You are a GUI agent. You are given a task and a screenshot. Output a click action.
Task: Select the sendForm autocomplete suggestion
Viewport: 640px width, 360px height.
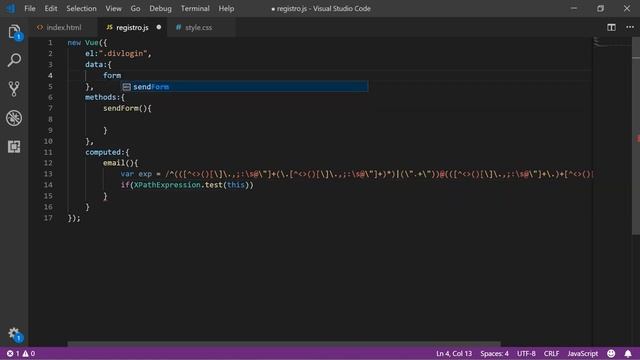click(244, 87)
